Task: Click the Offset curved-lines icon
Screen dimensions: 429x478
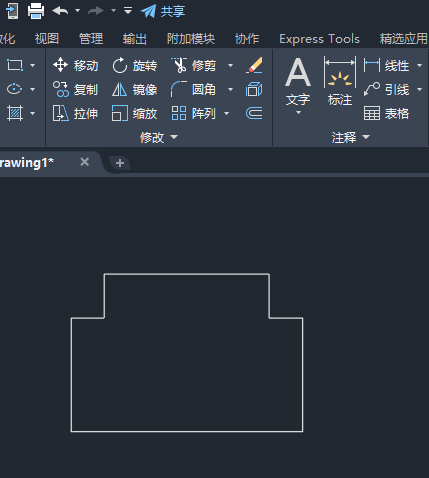Action: click(254, 113)
